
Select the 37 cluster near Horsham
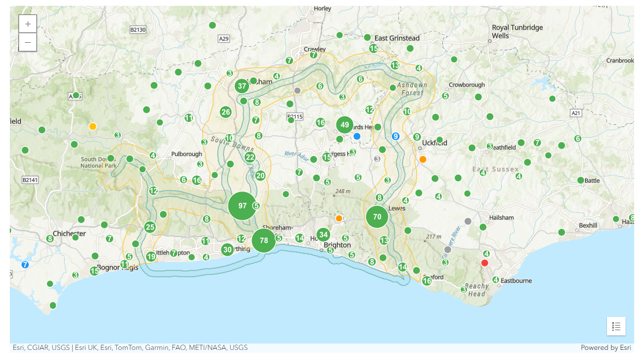[242, 86]
